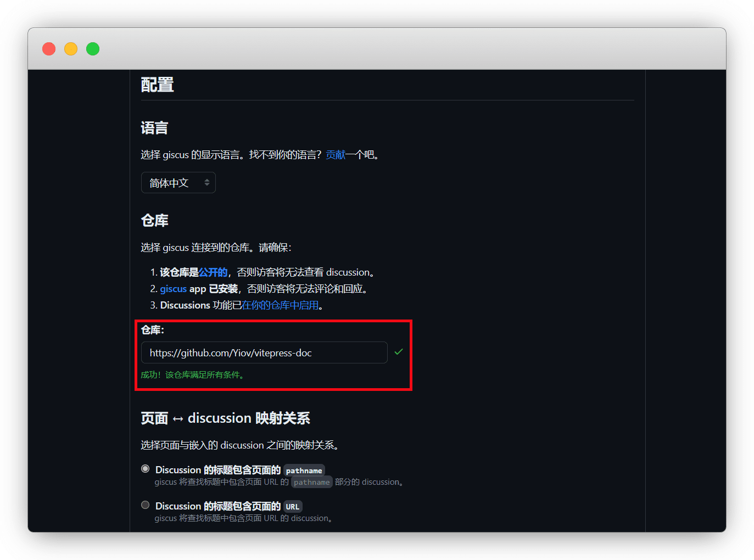Viewport: 754px width, 560px height.
Task: Select the pathname mapping radio button
Action: pyautogui.click(x=146, y=469)
